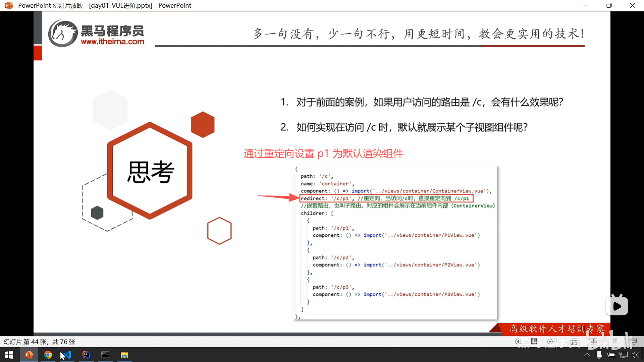Click the www.itheima.com link in the logo
Viewport: 644px width, 362px height.
(x=112, y=42)
